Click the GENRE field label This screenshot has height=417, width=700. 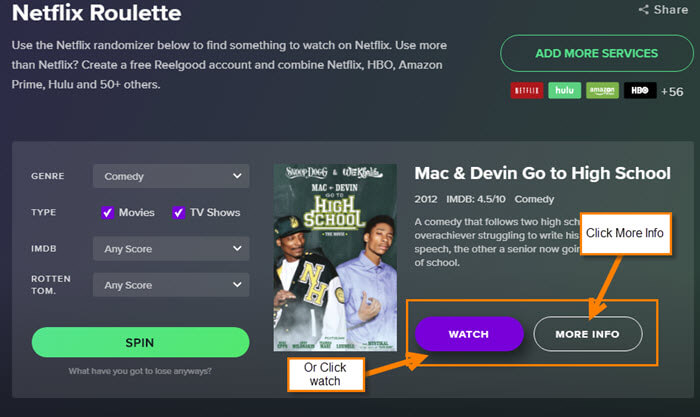point(48,176)
